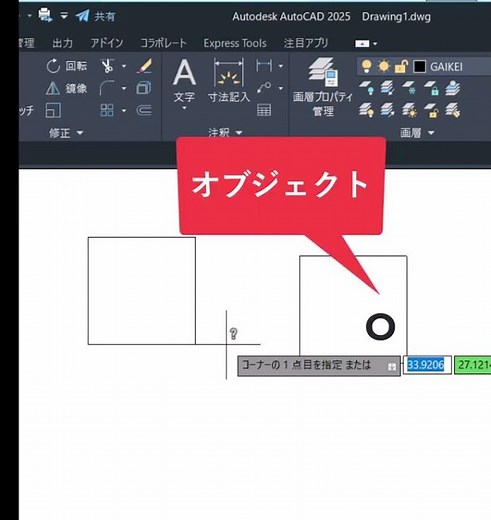This screenshot has width=491, height=520.
Task: Click the Dimension (寸法記入) tool
Action: (x=229, y=80)
